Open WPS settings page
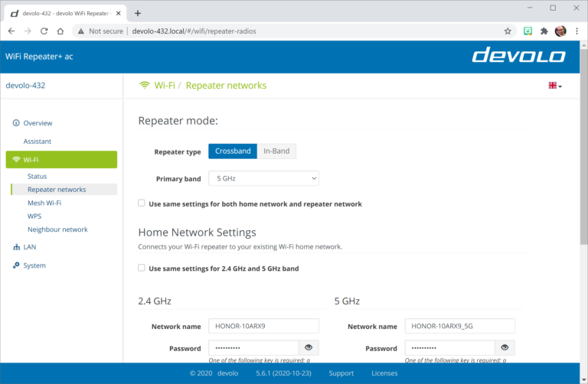Viewport: 588px width, 384px height. tap(34, 216)
